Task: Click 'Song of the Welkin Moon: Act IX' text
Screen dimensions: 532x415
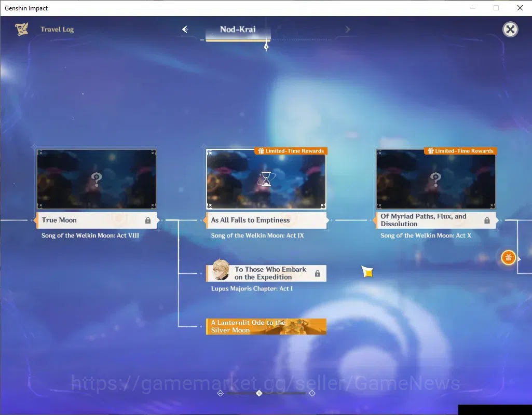Action: [x=257, y=236]
